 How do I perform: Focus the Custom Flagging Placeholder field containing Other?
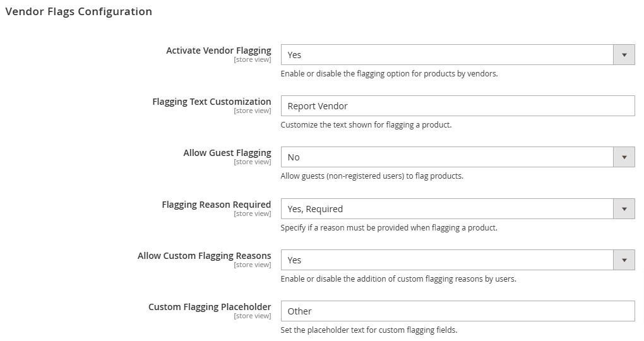click(x=458, y=311)
